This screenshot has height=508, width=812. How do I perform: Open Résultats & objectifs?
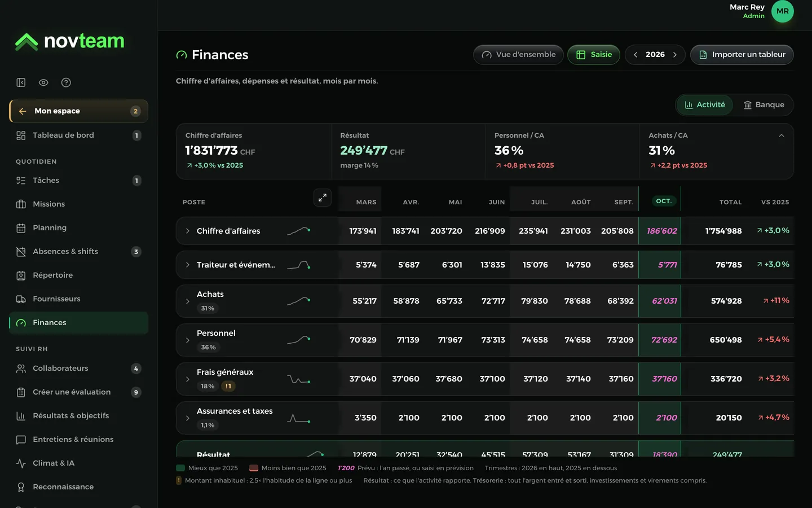(x=78, y=416)
